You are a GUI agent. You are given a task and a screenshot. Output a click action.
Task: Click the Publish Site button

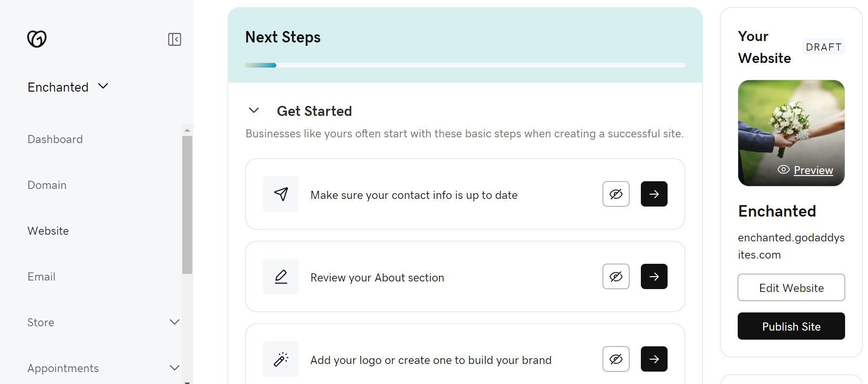click(791, 326)
